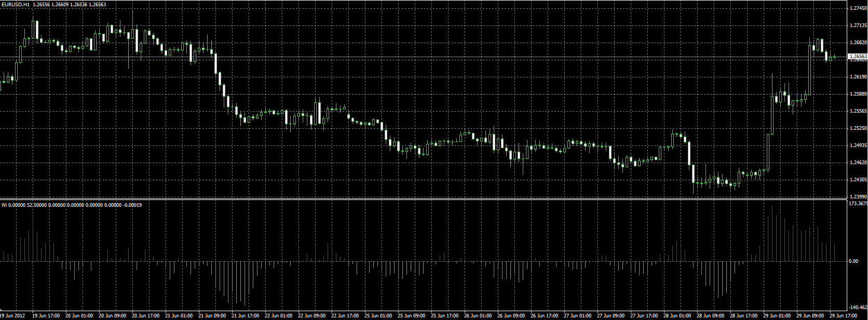Click the 28 Jun 01:00 time label
The height and width of the screenshot is (320, 868).
(677, 316)
